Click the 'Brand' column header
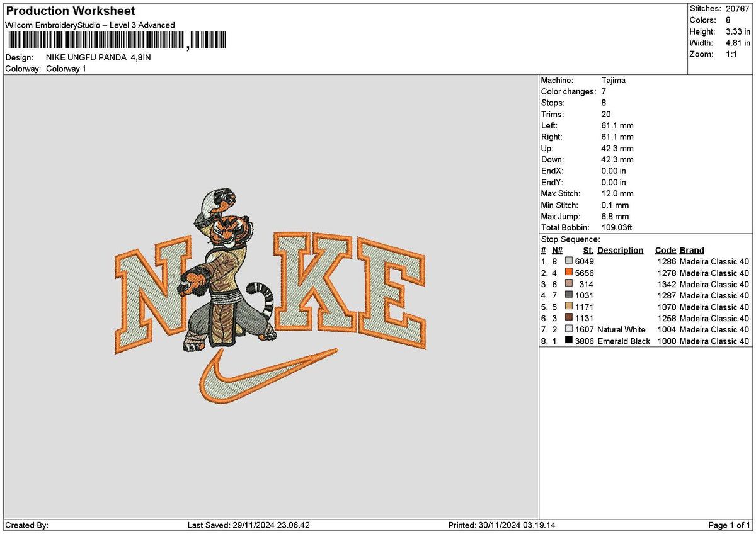The width and height of the screenshot is (756, 534). click(x=692, y=251)
